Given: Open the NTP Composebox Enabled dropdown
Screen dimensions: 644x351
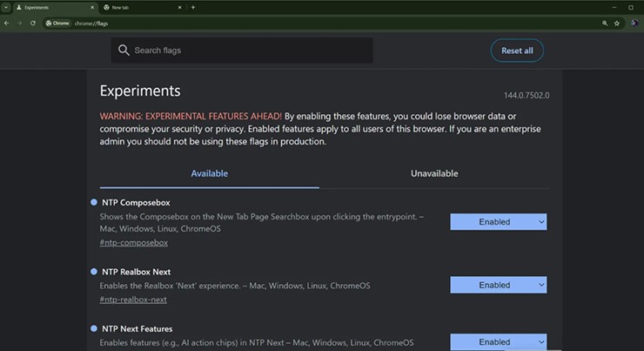Looking at the screenshot, I should [x=498, y=222].
